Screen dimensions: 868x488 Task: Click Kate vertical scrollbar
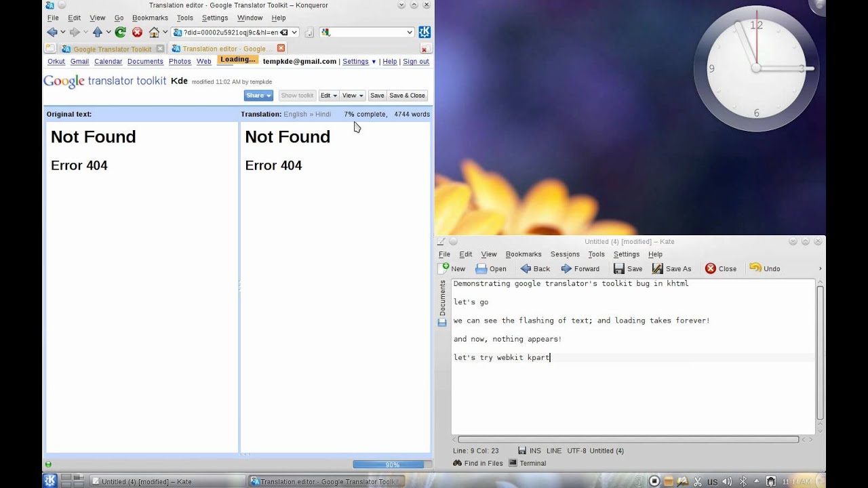pos(820,352)
